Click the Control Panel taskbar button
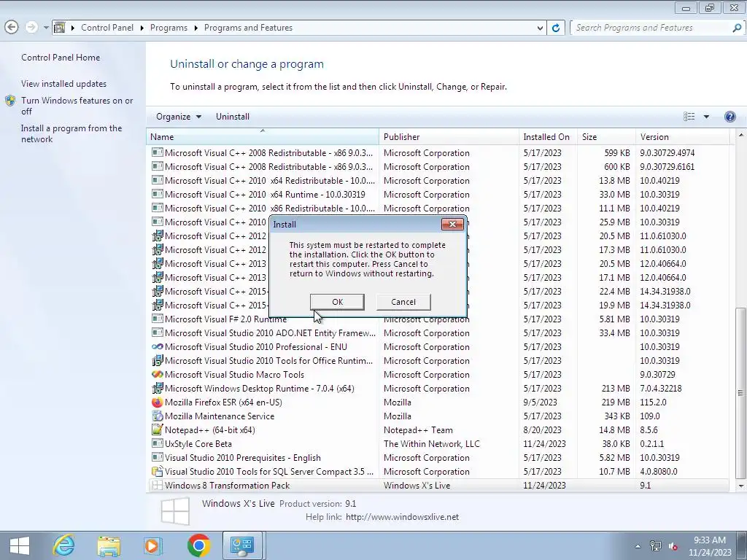Screen dimensions: 747x560 [x=242, y=545]
